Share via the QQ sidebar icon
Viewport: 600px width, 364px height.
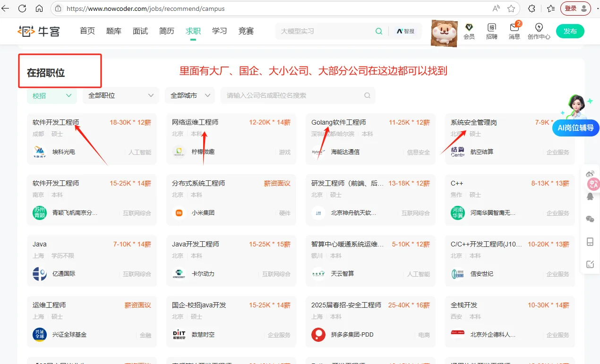[590, 196]
